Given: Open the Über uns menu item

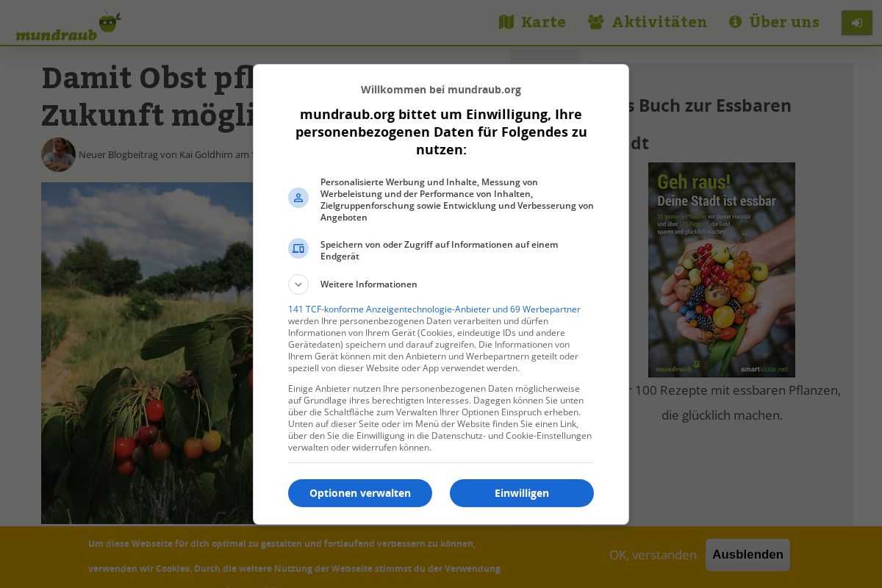Looking at the screenshot, I should point(774,22).
